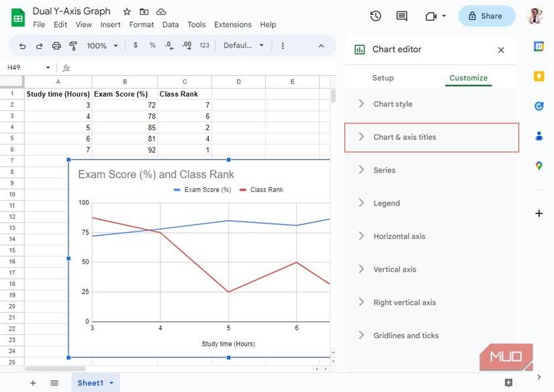554x392 pixels.
Task: Click the Print icon
Action: pos(57,45)
